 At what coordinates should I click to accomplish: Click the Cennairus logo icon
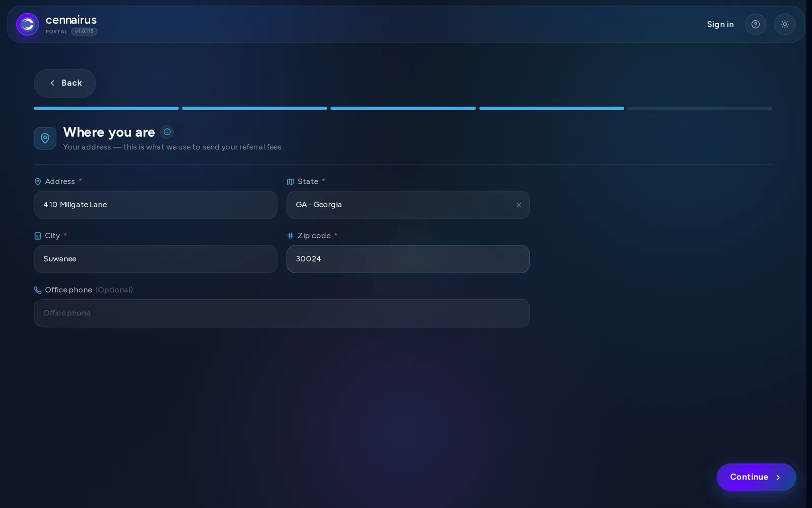(27, 24)
